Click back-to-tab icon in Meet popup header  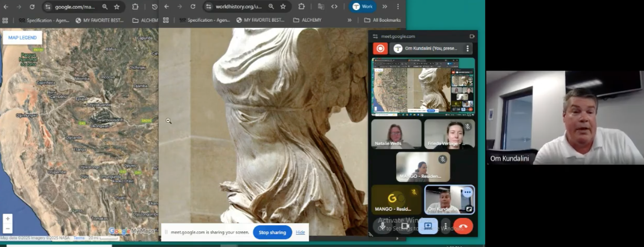[471, 36]
